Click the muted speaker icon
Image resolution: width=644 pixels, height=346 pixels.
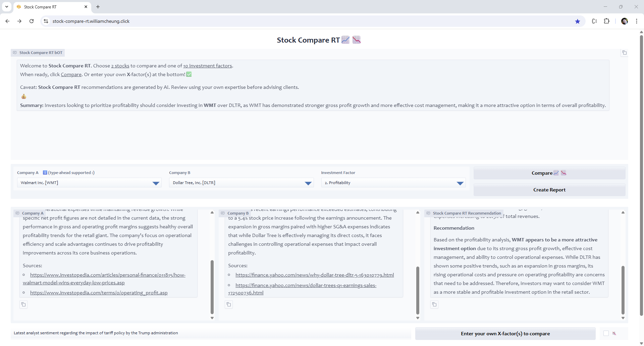click(614, 333)
